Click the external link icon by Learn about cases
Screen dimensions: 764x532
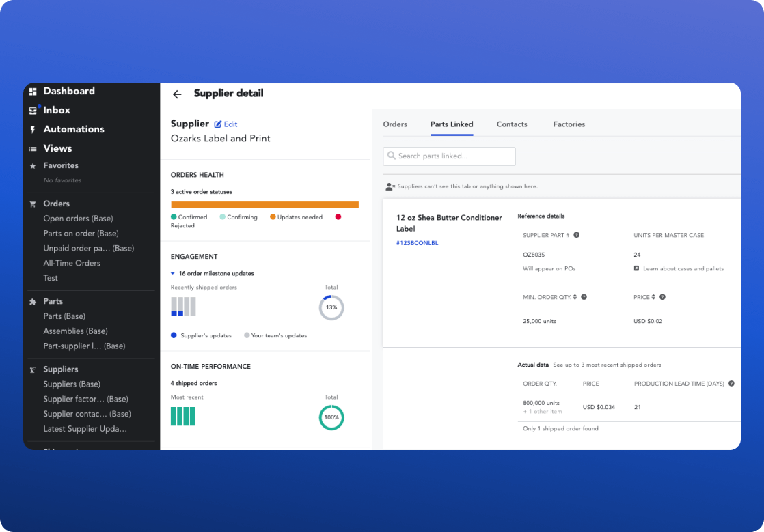pyautogui.click(x=636, y=268)
